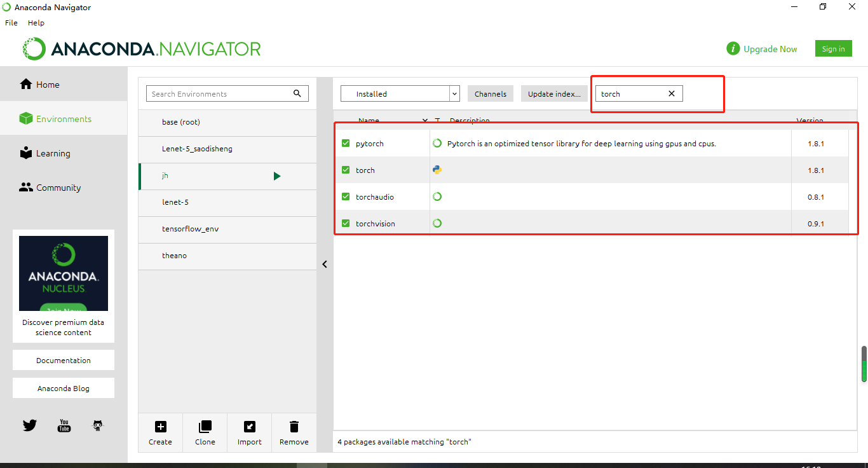Open the Home section
This screenshot has width=868, height=468.
click(x=64, y=85)
